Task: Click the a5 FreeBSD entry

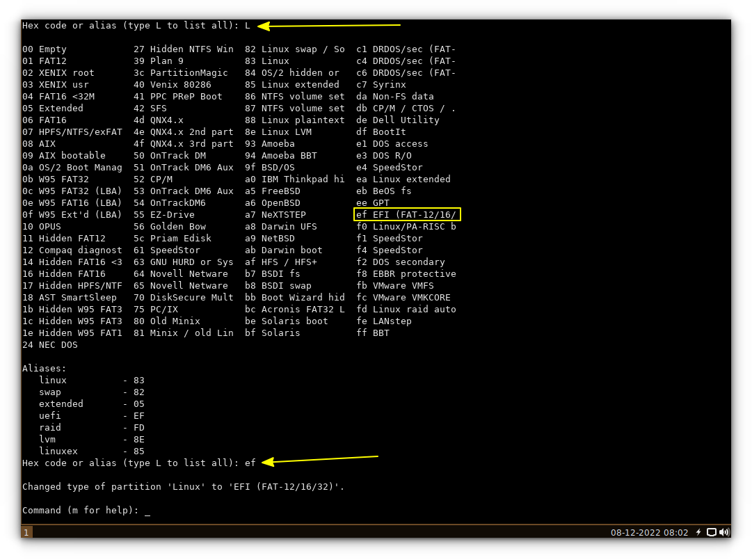Action: click(271, 191)
